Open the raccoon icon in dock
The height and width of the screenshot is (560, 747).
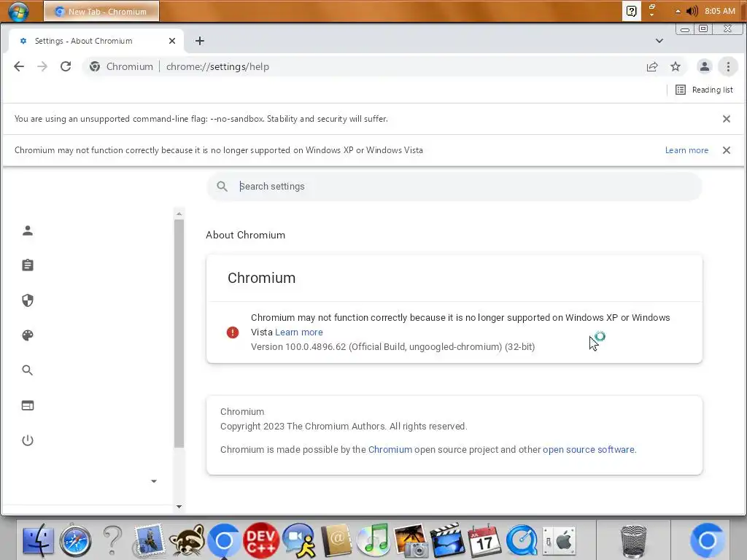point(187,540)
